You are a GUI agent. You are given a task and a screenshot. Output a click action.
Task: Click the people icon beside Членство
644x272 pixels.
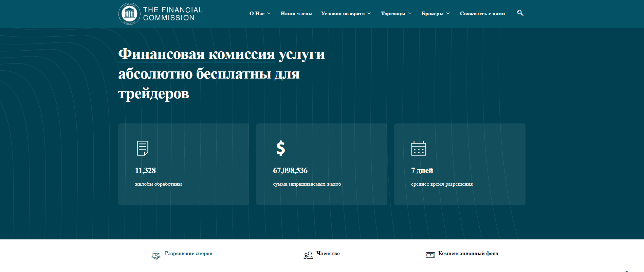click(308, 255)
